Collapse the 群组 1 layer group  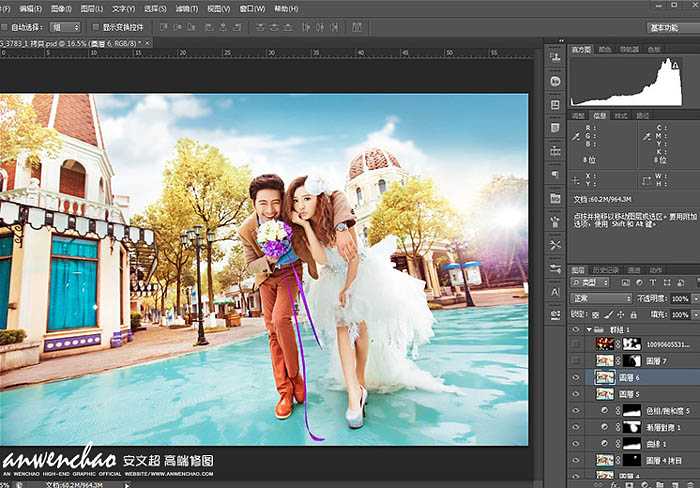587,328
